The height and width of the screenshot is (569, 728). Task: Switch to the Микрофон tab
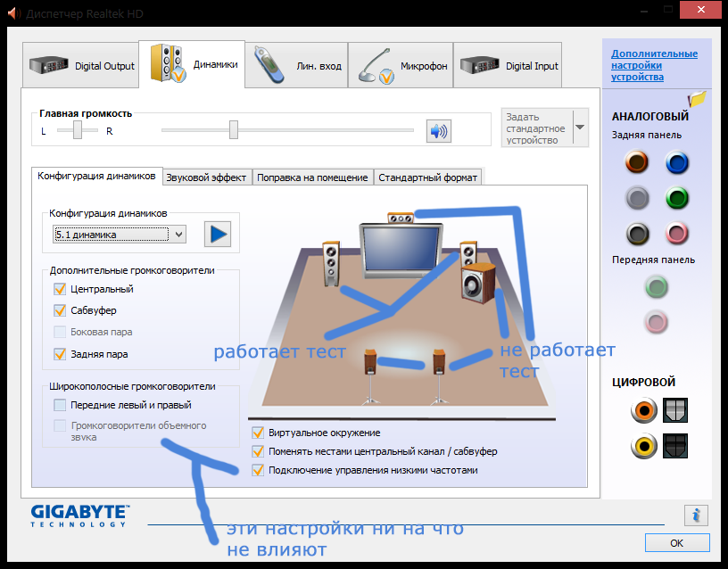[401, 66]
